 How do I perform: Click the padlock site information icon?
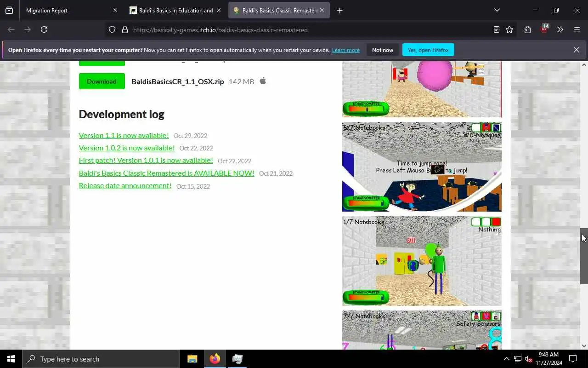tap(124, 29)
